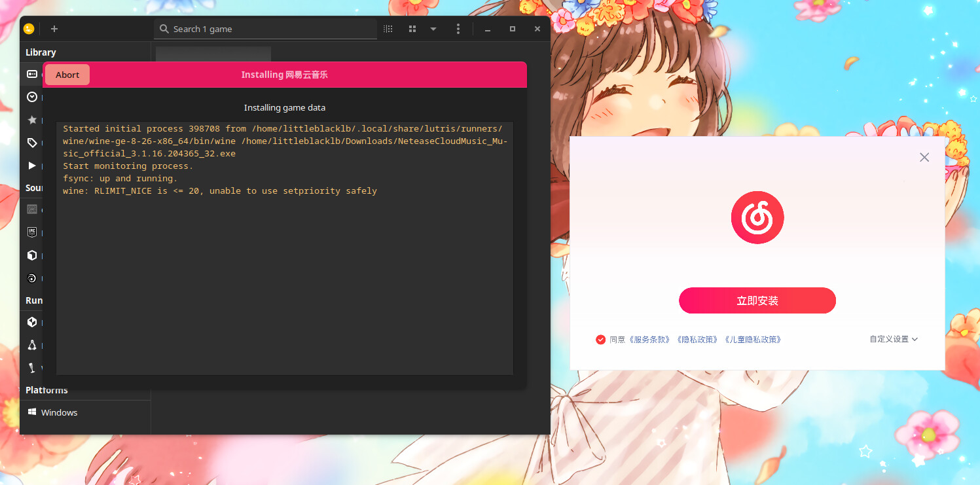The height and width of the screenshot is (485, 980).
Task: Click the "Installing 网易云音乐" dialog title
Action: 284,75
